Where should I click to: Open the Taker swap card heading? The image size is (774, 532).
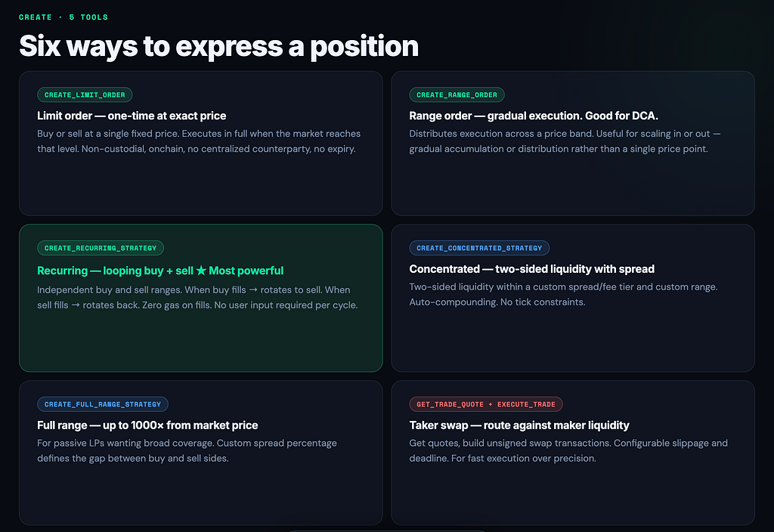519,425
